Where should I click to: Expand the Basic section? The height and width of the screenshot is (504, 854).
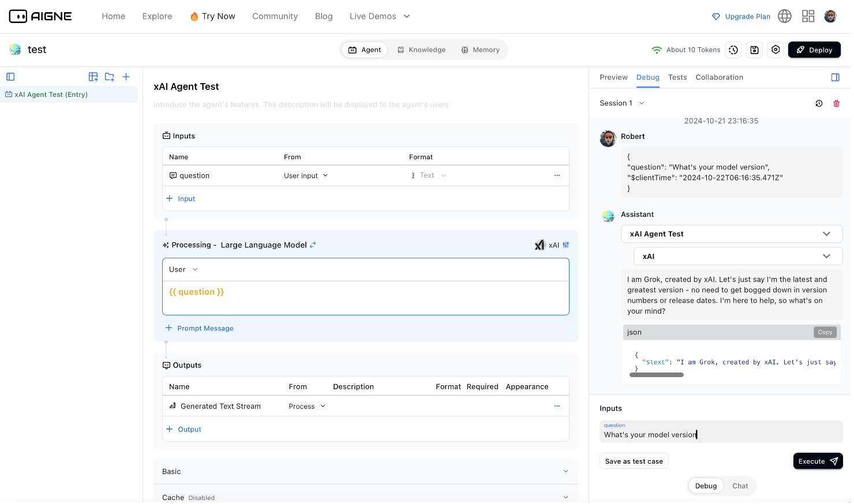click(x=365, y=472)
